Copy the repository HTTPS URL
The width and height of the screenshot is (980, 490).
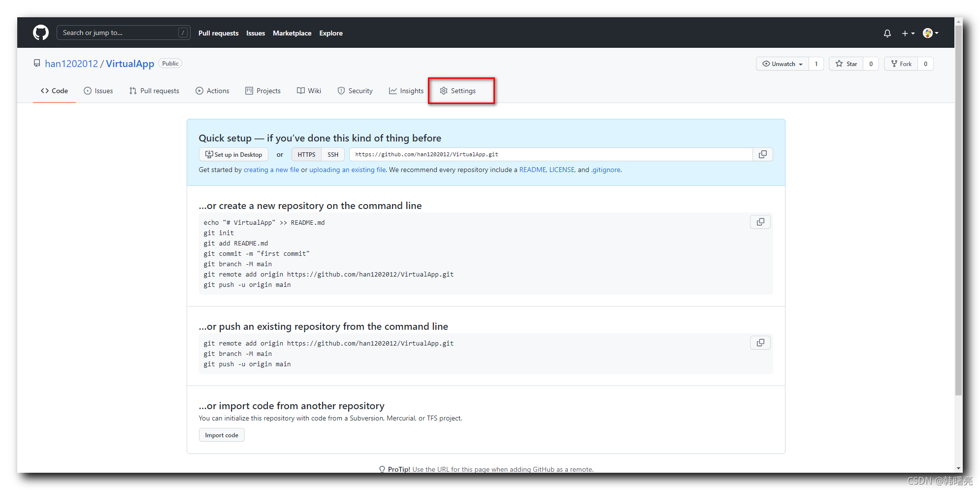tap(762, 154)
